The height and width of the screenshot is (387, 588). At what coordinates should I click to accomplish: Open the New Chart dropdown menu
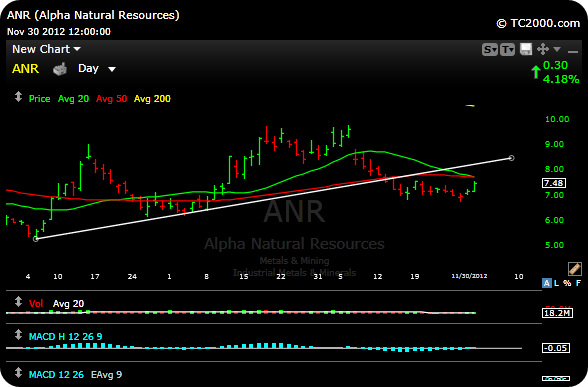click(x=46, y=49)
